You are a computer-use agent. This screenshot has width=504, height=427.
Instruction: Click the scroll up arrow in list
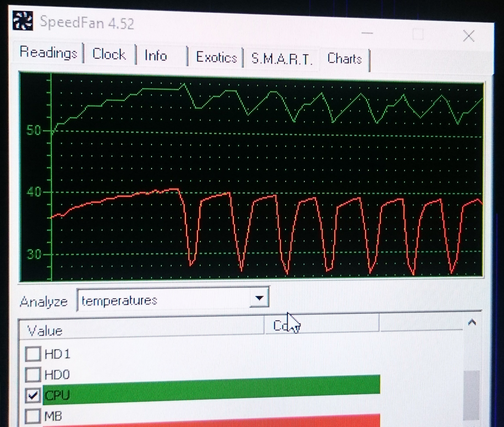click(x=472, y=322)
